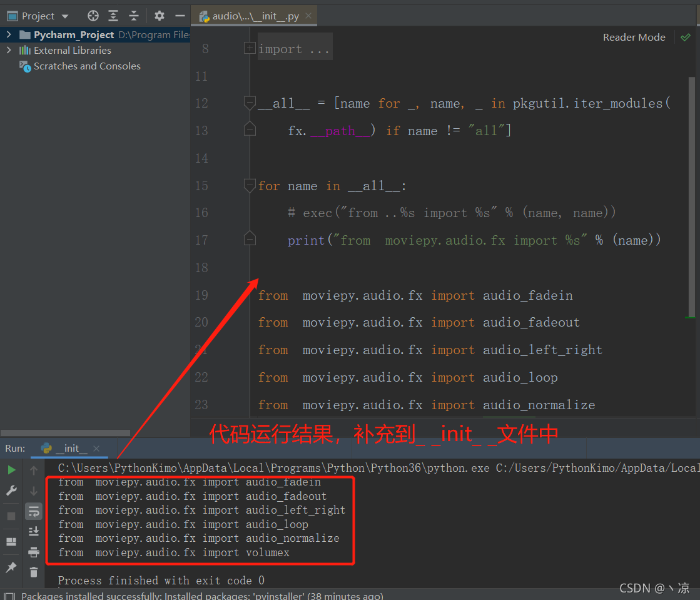Click the commented exec line 16
700x600 pixels.
coord(452,213)
